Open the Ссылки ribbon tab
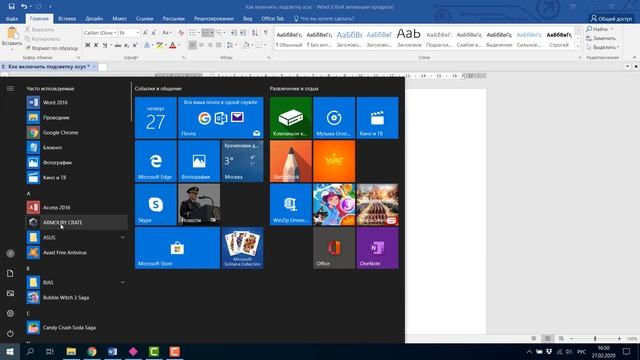640x360 pixels. pos(144,18)
